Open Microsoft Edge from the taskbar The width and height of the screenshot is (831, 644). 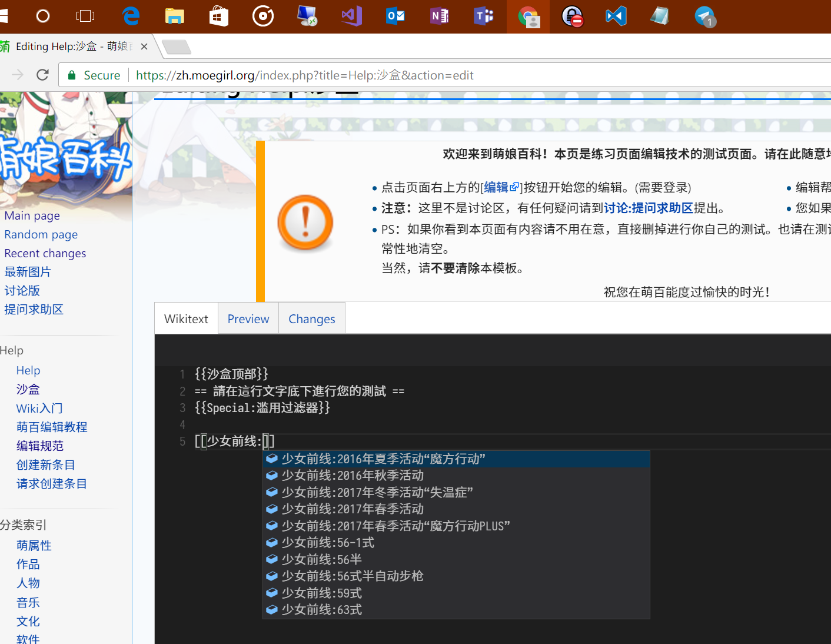131,16
